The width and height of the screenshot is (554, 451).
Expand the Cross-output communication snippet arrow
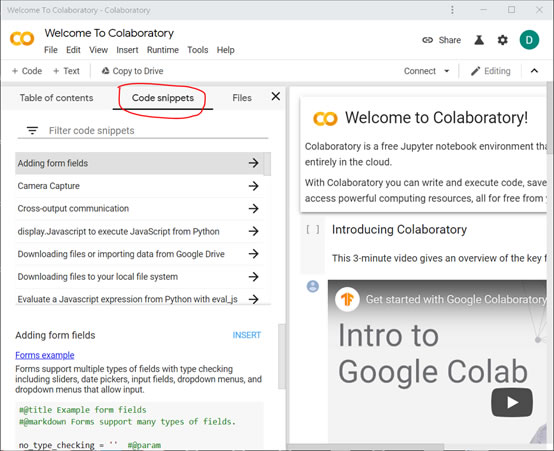[253, 209]
